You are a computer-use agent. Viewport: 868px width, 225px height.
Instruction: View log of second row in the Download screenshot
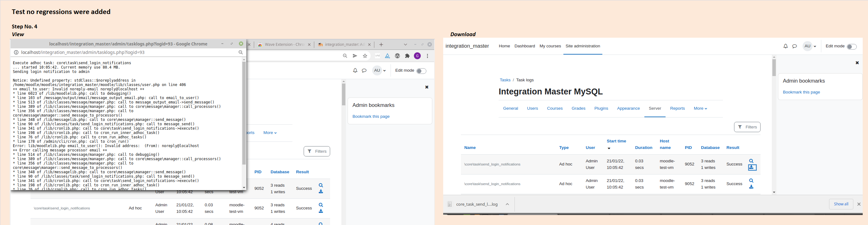click(751, 180)
